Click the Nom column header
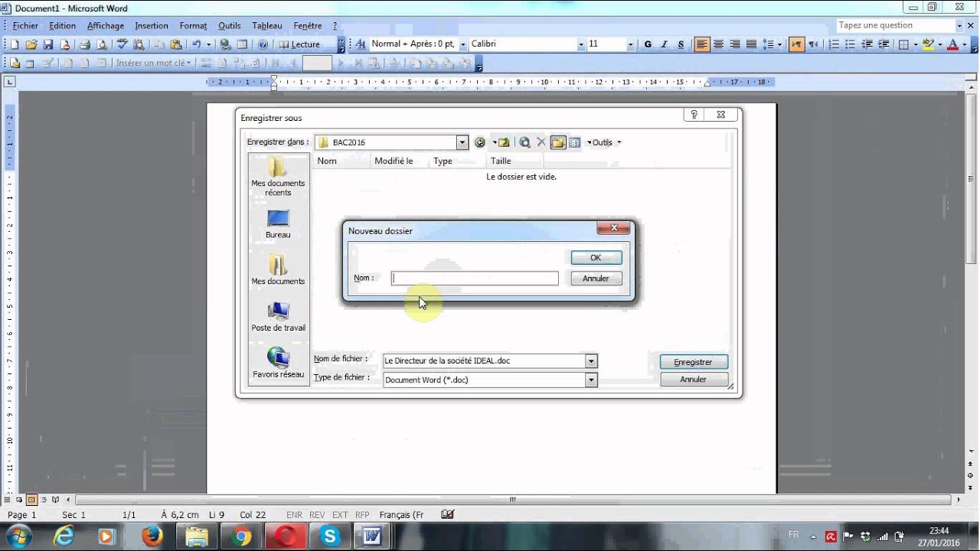Viewport: 980px width, 551px height. 341,161
